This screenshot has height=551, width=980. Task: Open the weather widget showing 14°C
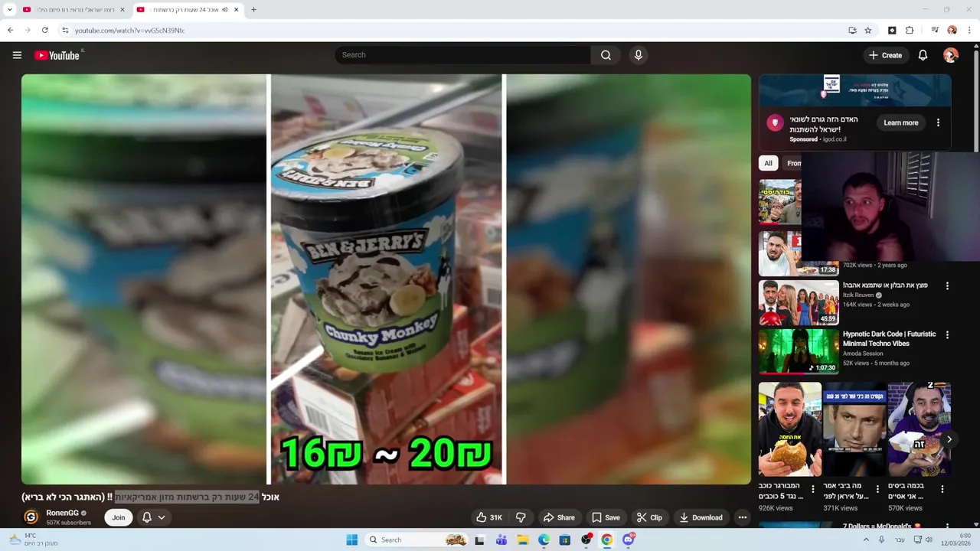pyautogui.click(x=33, y=540)
